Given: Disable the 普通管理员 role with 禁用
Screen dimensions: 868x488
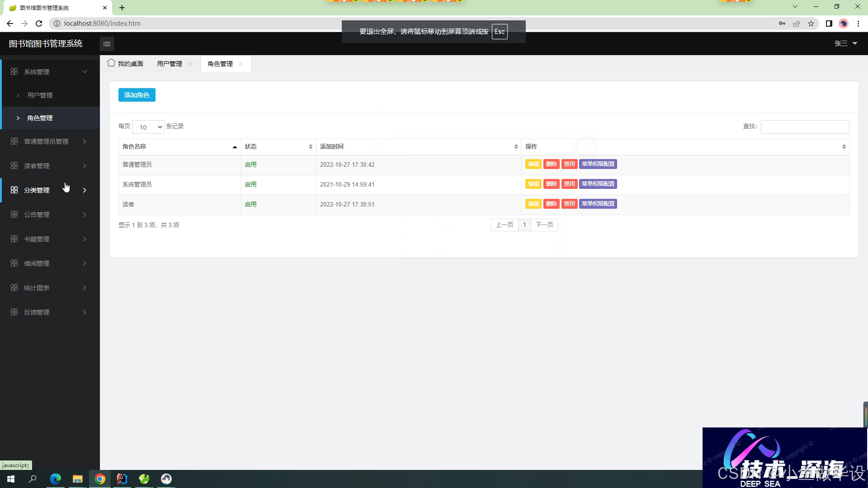Looking at the screenshot, I should click(569, 164).
